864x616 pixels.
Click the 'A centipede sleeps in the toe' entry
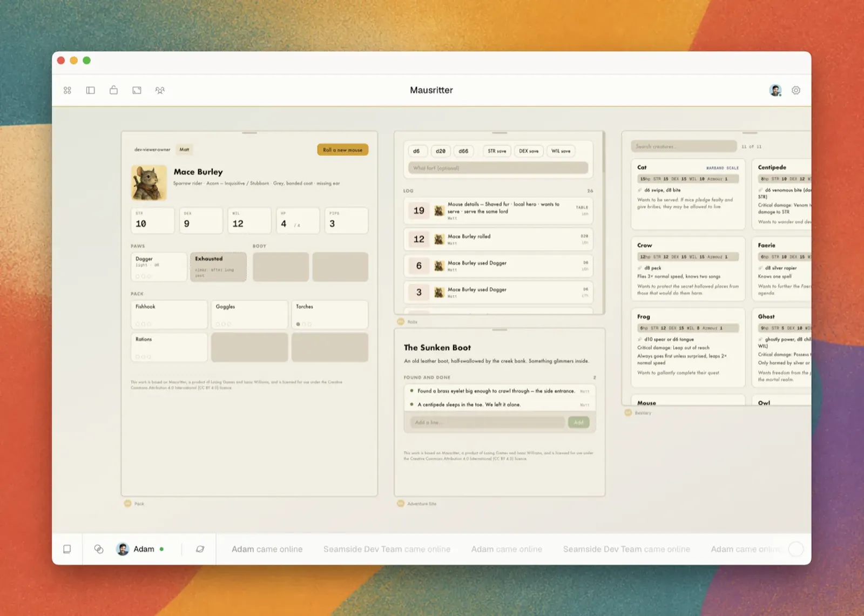(500, 404)
